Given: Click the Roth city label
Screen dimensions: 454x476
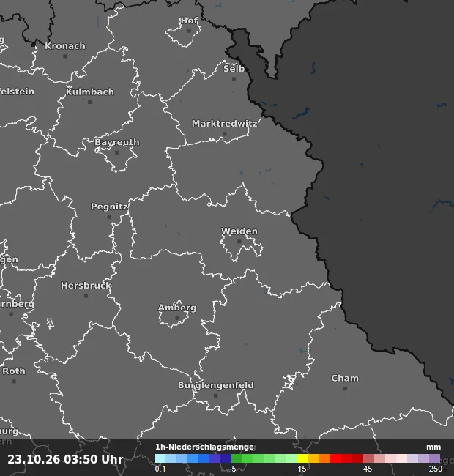Looking at the screenshot, I should tap(14, 371).
